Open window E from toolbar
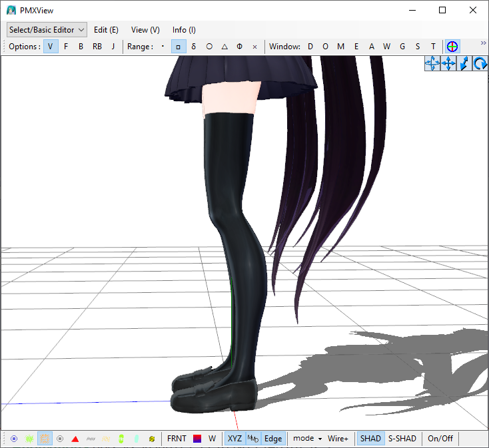The image size is (489, 448). tap(356, 47)
